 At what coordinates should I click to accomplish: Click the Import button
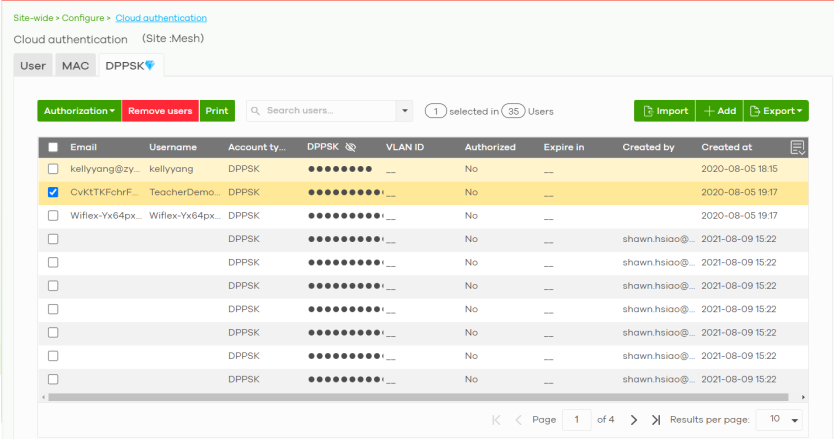click(x=664, y=111)
